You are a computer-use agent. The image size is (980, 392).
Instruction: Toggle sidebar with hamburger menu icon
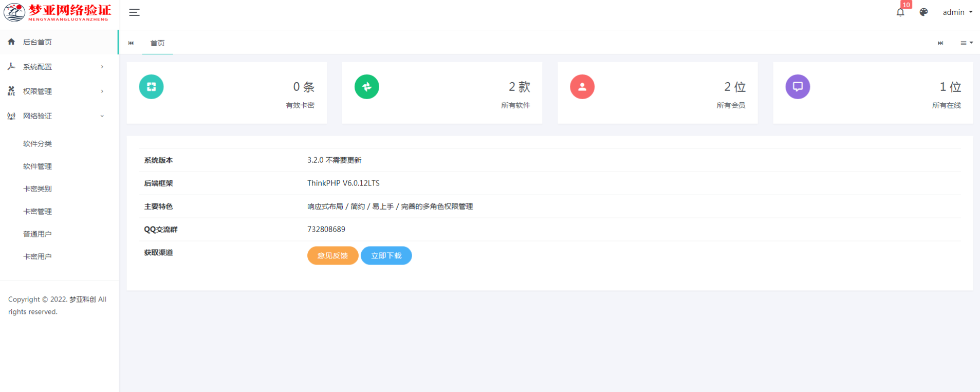click(x=134, y=12)
